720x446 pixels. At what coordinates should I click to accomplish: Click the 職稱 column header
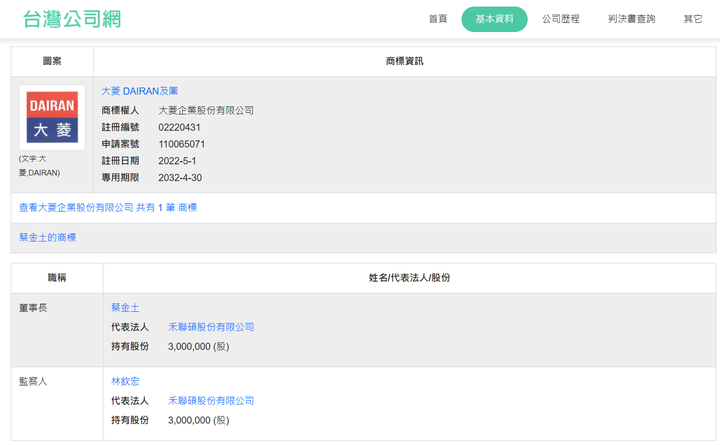tap(57, 277)
